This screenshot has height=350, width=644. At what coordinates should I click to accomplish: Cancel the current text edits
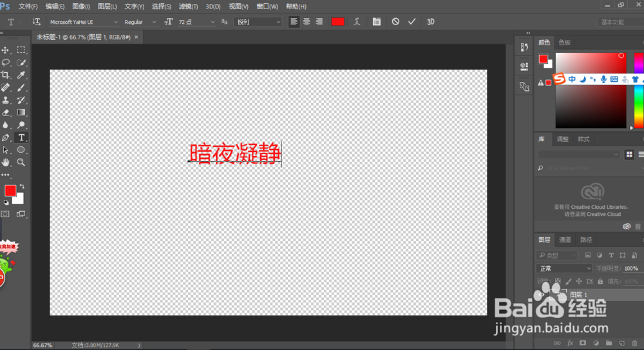[395, 22]
